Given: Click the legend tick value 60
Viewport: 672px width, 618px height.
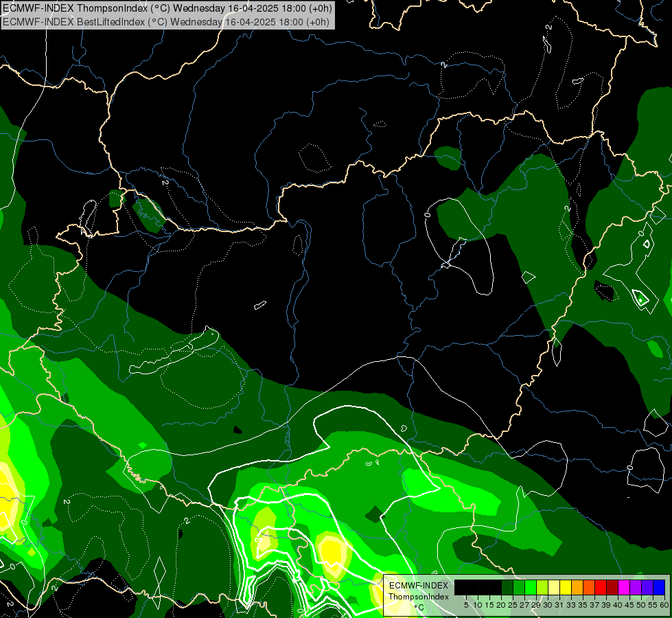Looking at the screenshot, I should click(x=664, y=605).
